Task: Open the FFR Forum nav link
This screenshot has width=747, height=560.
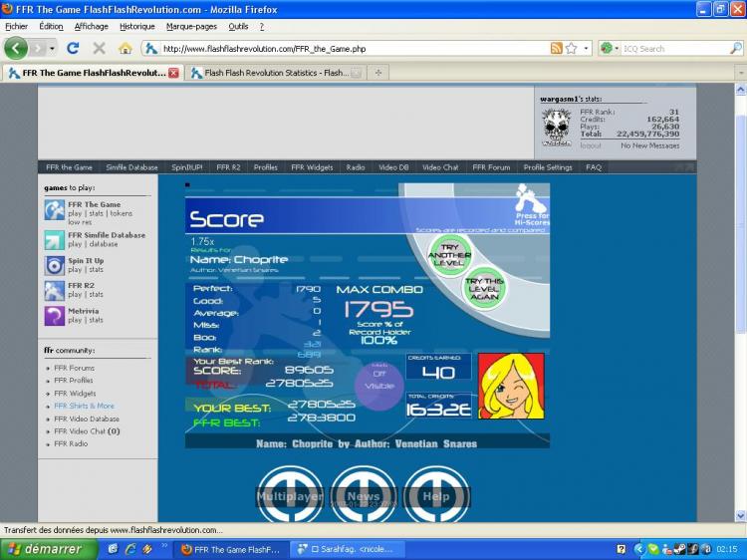Action: click(x=491, y=167)
